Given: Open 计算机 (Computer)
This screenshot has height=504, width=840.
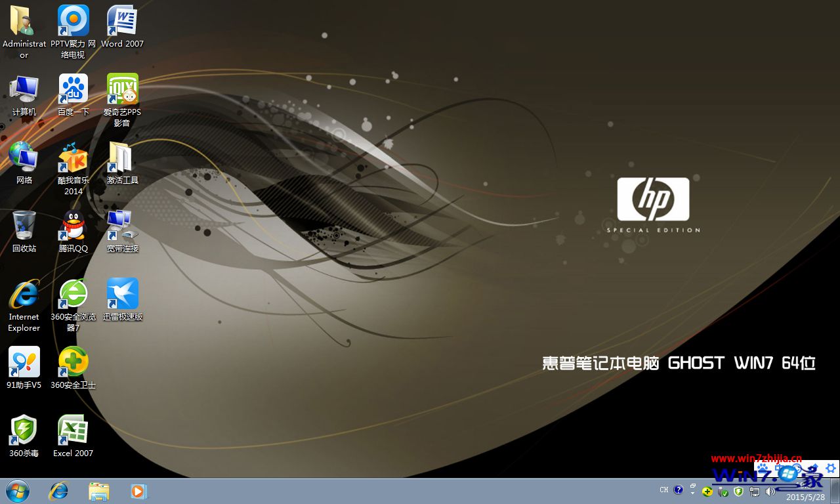Looking at the screenshot, I should coord(24,89).
